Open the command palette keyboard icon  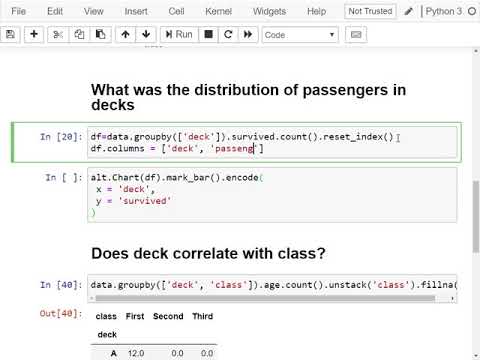pyautogui.click(x=356, y=34)
